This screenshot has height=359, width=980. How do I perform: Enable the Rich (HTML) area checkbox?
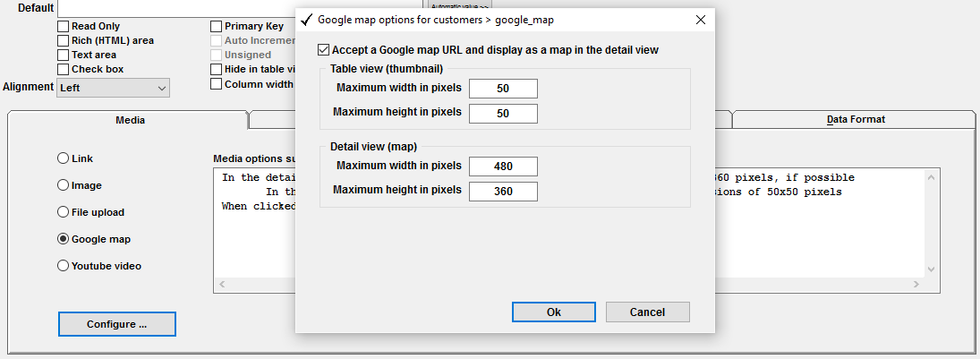[64, 40]
